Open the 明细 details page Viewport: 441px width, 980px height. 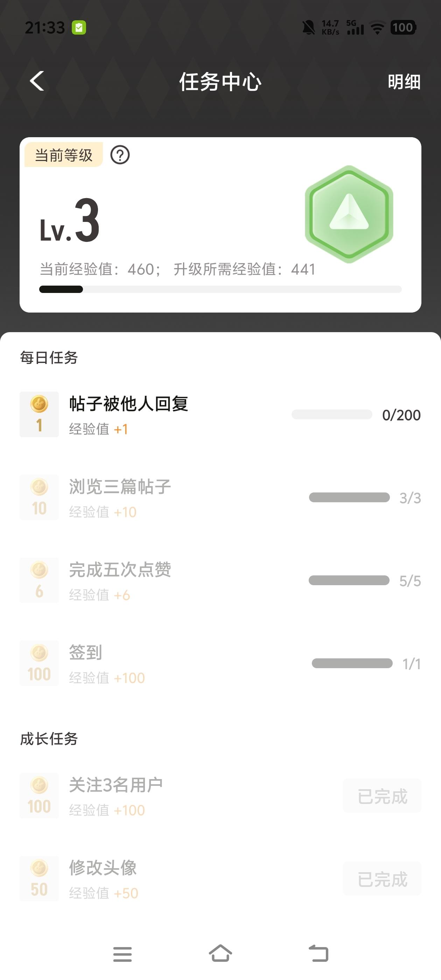point(404,82)
